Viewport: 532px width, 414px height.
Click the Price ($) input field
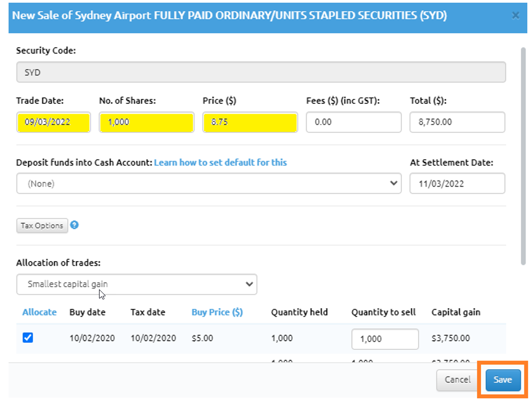coord(250,122)
